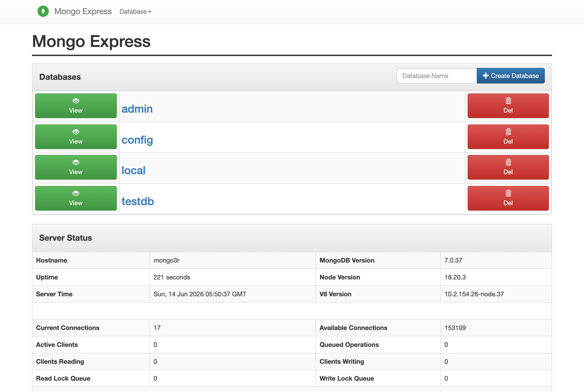Open the testdb database link

click(138, 201)
